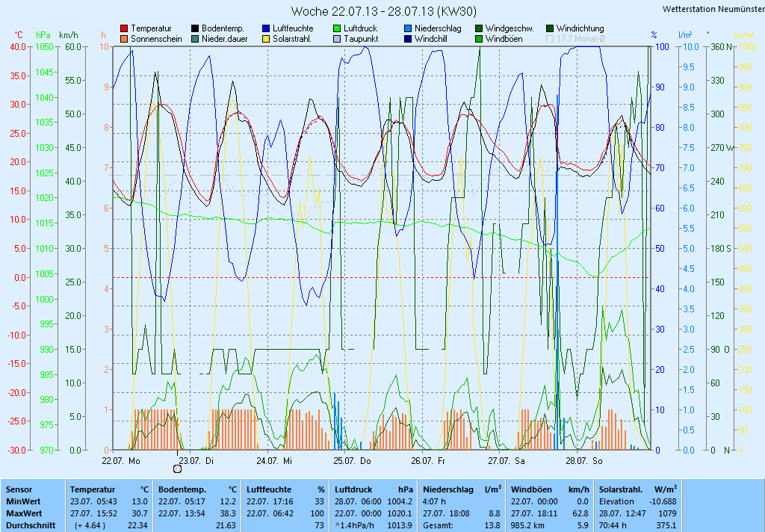Click the W/m² axis unit above the right axis
Viewport: 765px width, 532px height.
tap(743, 35)
